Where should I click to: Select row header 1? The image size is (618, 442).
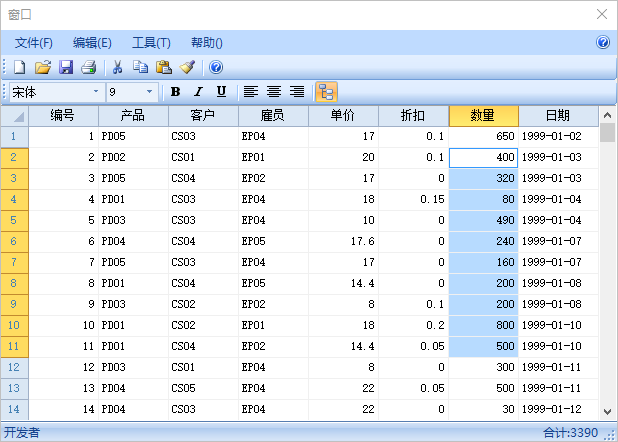[x=15, y=136]
